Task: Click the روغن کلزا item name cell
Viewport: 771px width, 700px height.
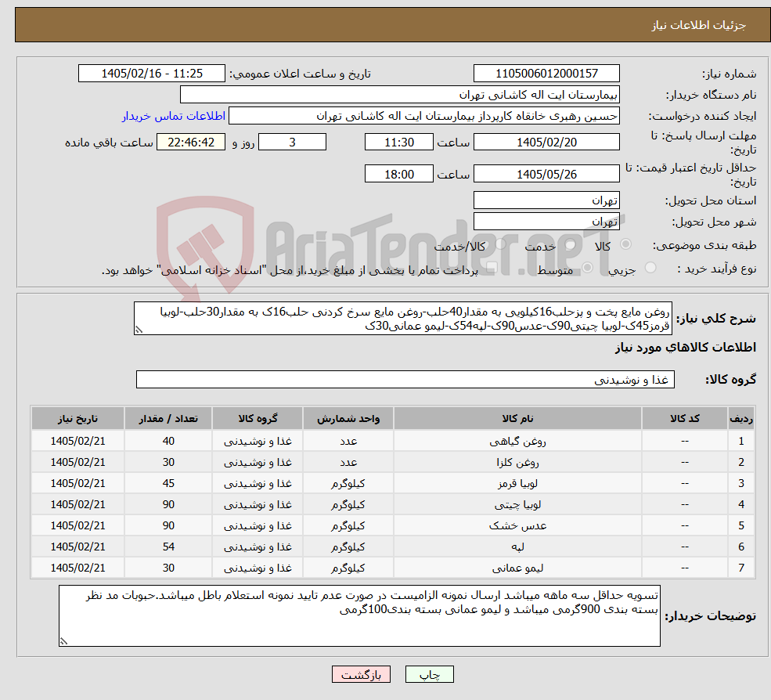Action: pyautogui.click(x=517, y=463)
